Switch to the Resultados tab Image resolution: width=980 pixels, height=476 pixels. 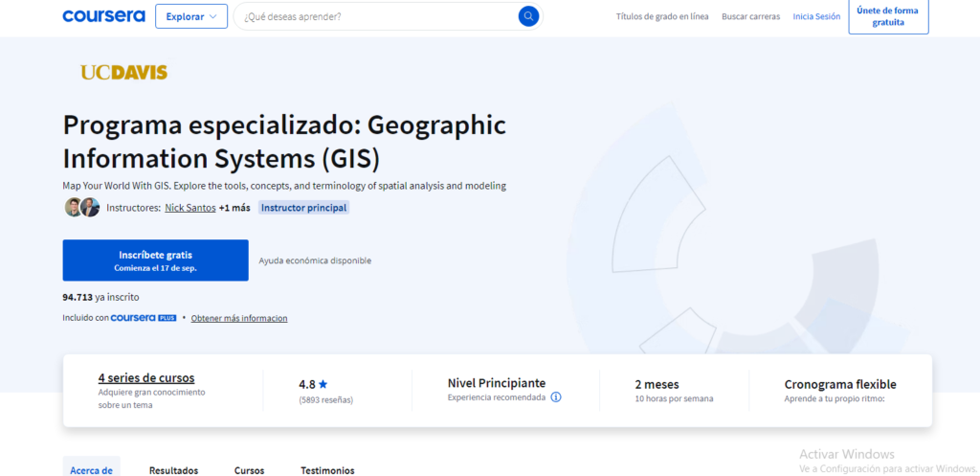click(174, 469)
